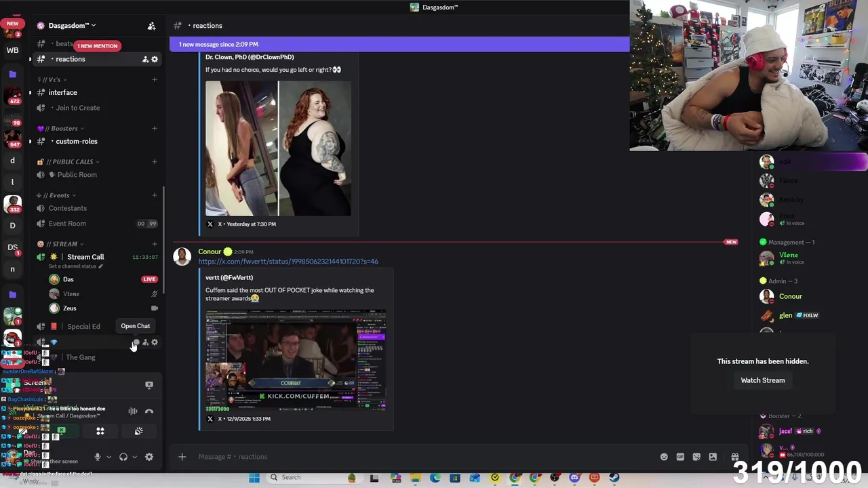Viewport: 868px width, 488px height.
Task: Collapse the Boosters category
Action: point(60,128)
